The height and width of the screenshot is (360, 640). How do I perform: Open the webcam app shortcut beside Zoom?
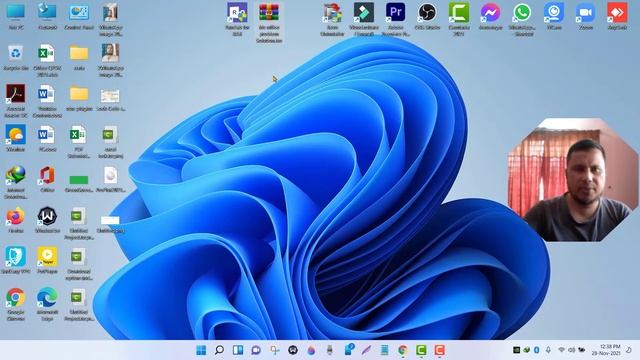click(x=554, y=16)
